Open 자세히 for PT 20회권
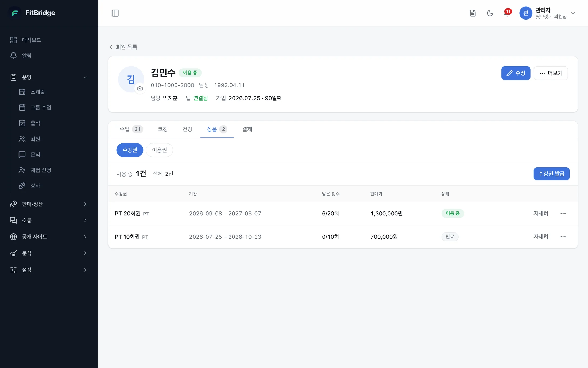The height and width of the screenshot is (368, 588). point(541,213)
